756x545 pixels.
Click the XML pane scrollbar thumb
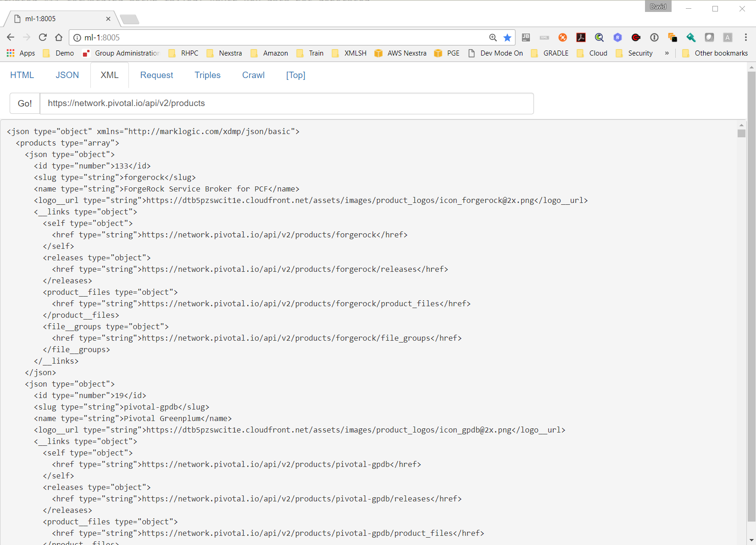point(741,133)
